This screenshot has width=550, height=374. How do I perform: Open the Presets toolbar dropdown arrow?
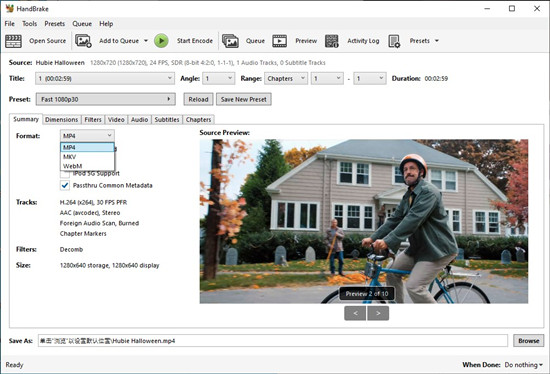[437, 41]
